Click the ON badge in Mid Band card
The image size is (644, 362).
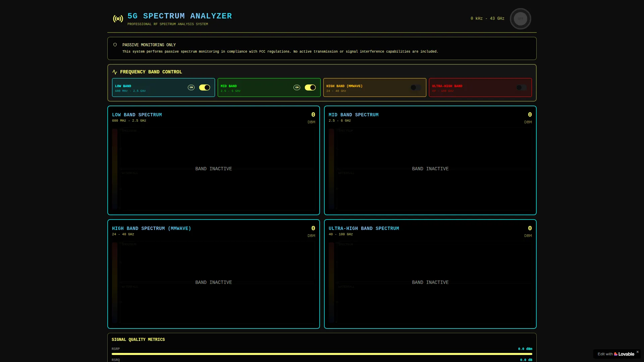297,87
